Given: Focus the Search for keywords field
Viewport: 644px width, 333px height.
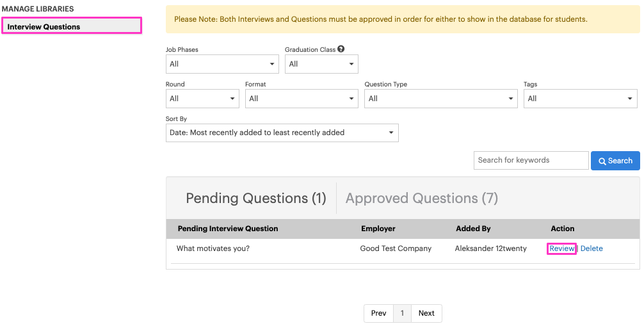Looking at the screenshot, I should click(x=531, y=160).
